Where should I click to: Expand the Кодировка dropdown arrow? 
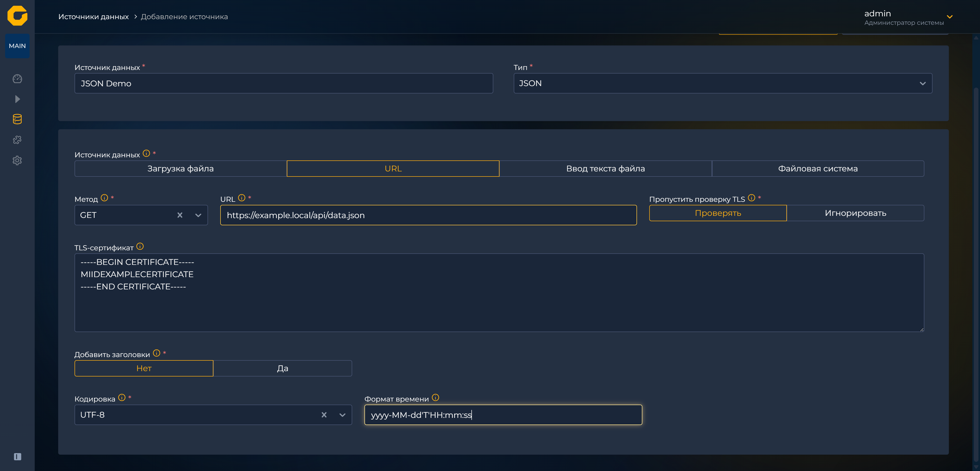pyautogui.click(x=342, y=415)
